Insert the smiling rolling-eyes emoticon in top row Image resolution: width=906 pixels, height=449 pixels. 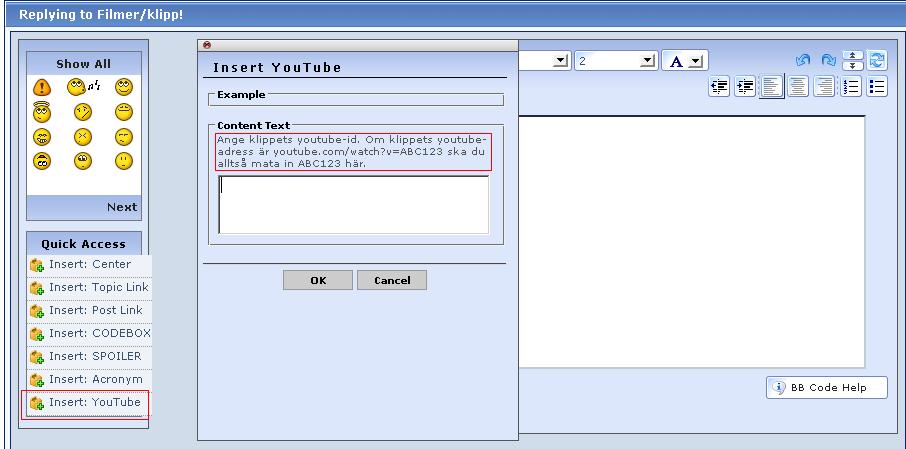click(x=124, y=87)
